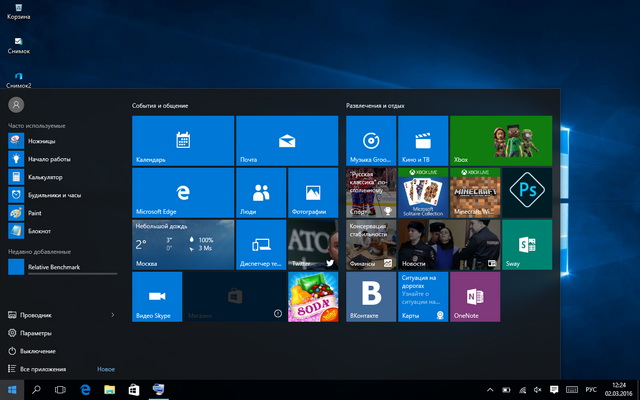Image resolution: width=640 pixels, height=400 pixels.
Task: Open Action Center notifications icon
Action: [554, 390]
